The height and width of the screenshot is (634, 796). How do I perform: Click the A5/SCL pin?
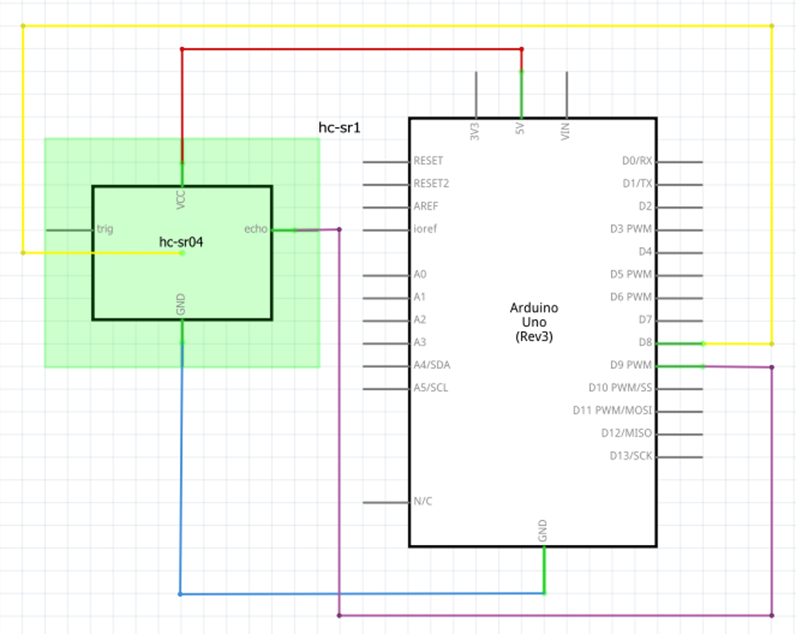(x=386, y=389)
